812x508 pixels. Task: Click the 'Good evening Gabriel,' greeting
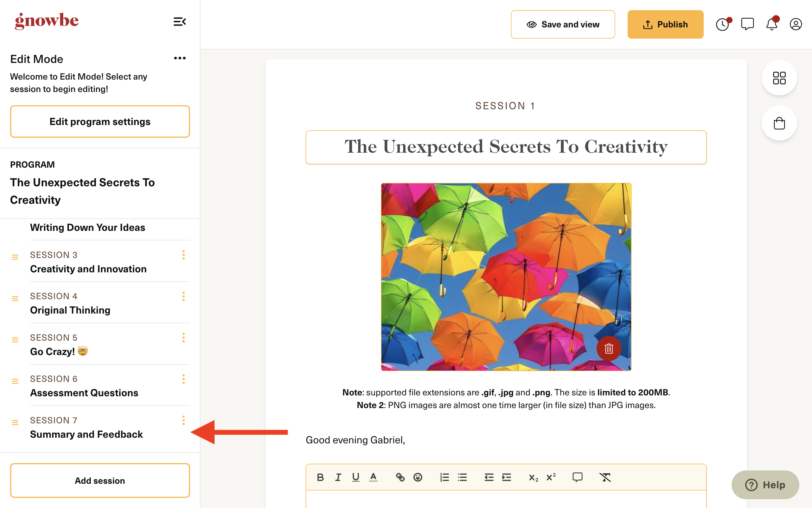(355, 440)
